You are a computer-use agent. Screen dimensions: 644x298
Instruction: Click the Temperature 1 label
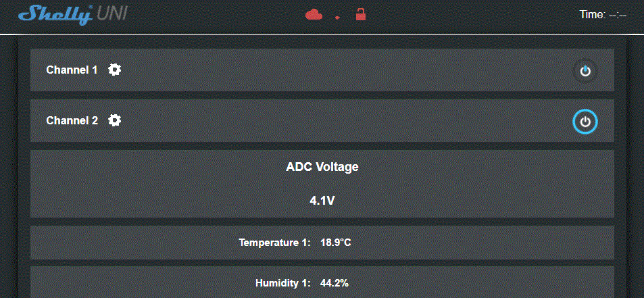tap(274, 242)
